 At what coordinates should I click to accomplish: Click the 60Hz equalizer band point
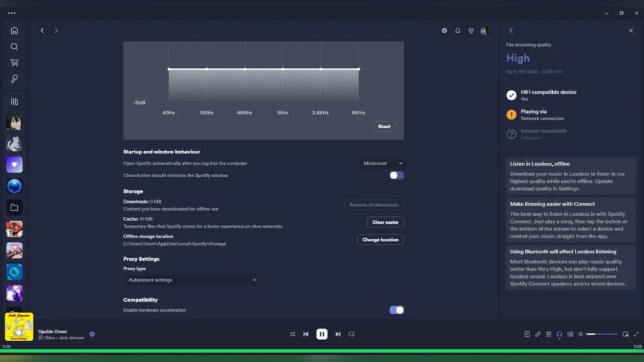pyautogui.click(x=169, y=69)
